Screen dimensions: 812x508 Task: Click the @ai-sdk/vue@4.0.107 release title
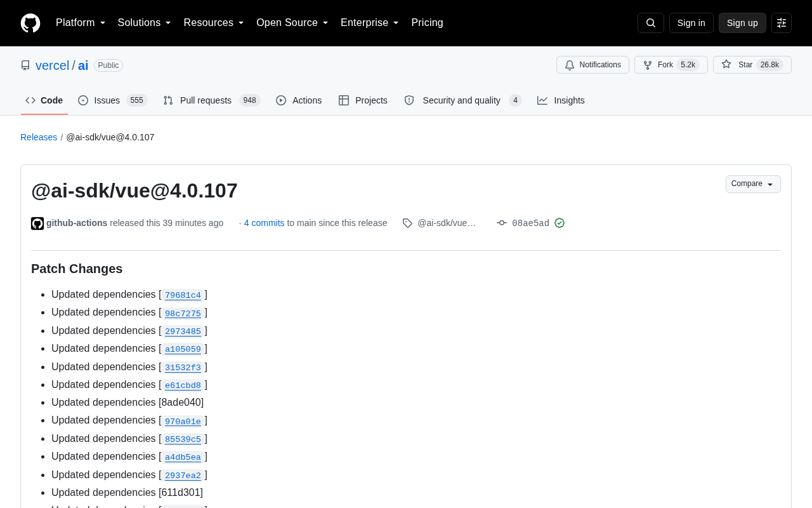coord(134,190)
